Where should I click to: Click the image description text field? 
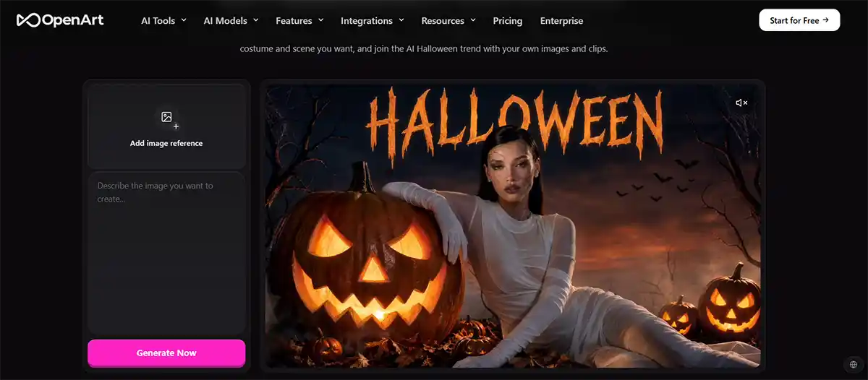pyautogui.click(x=166, y=253)
